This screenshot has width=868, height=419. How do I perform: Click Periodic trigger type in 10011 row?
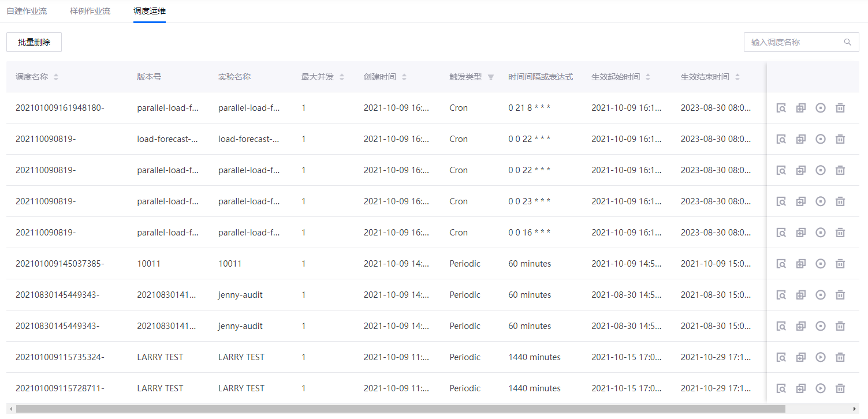tap(465, 264)
